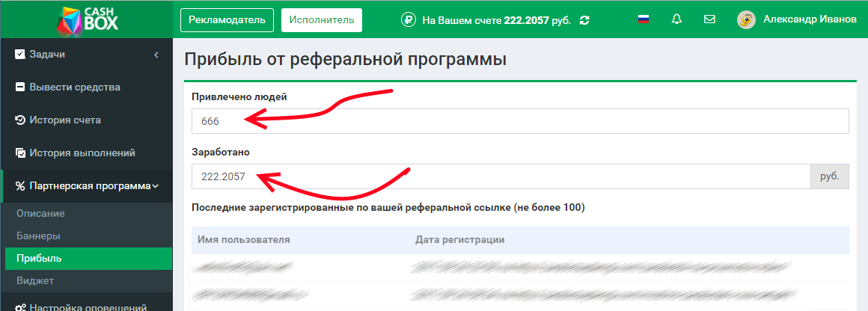Click the Заработано amount field

(x=500, y=176)
